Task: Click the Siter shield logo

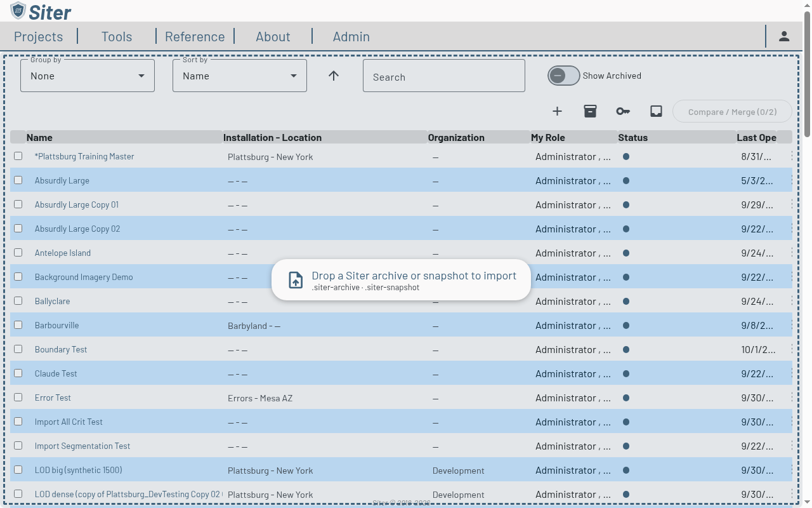Action: point(18,11)
